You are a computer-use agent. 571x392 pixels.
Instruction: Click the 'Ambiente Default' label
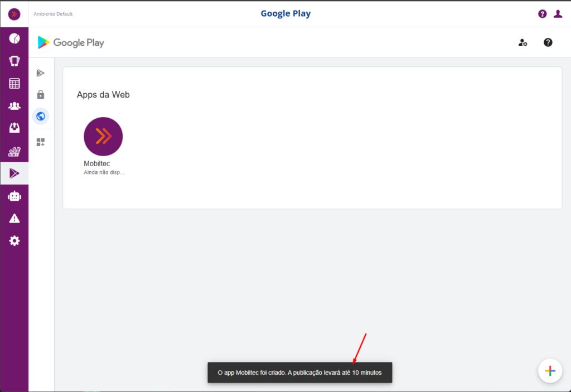53,14
